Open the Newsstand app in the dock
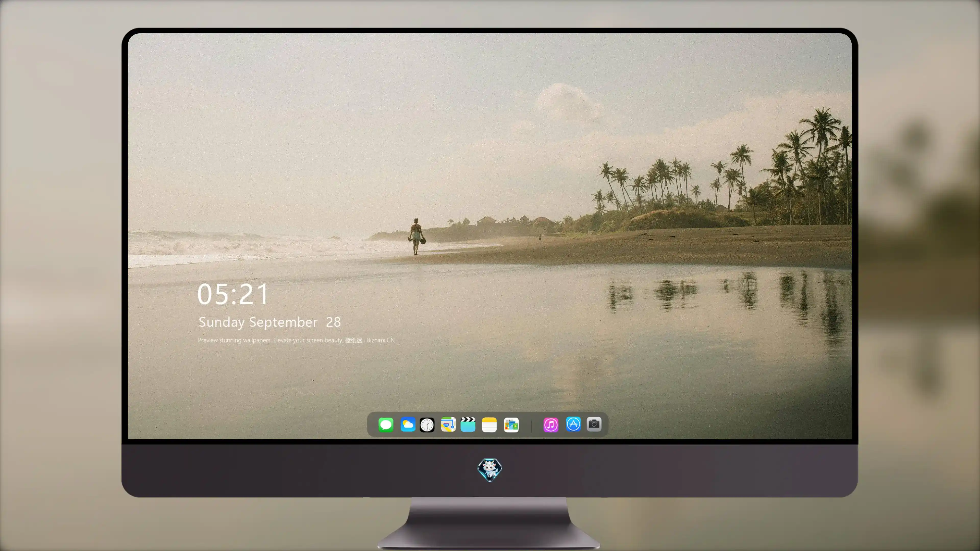Viewport: 980px width, 551px height. [x=511, y=425]
